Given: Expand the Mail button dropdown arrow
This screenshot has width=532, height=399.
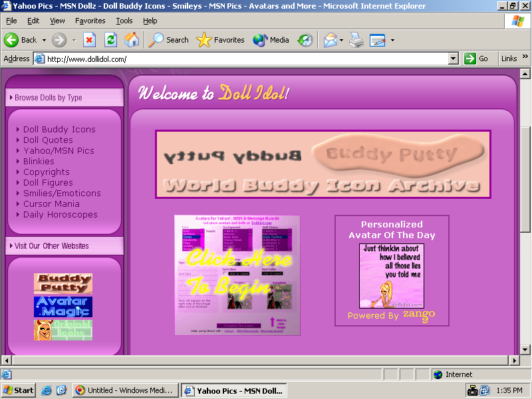Looking at the screenshot, I should 341,40.
